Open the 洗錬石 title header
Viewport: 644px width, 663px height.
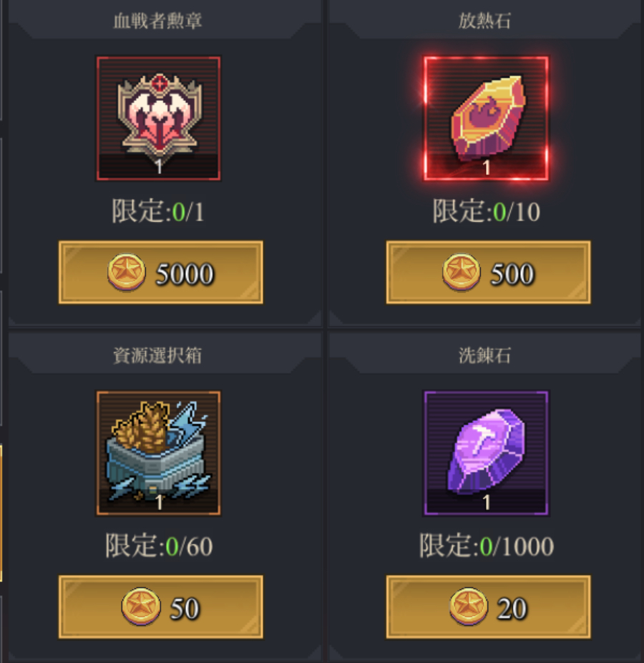484,356
